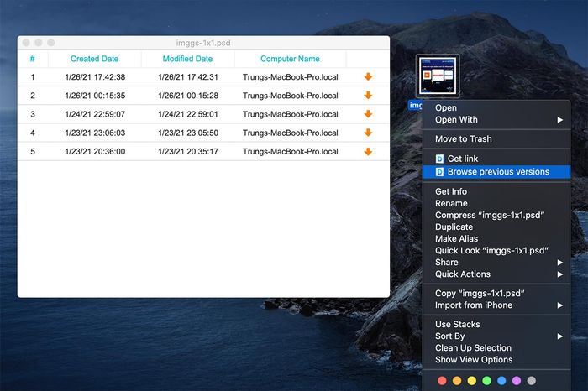
Task: Expand the Quick Actions submenu arrow
Action: tap(560, 274)
